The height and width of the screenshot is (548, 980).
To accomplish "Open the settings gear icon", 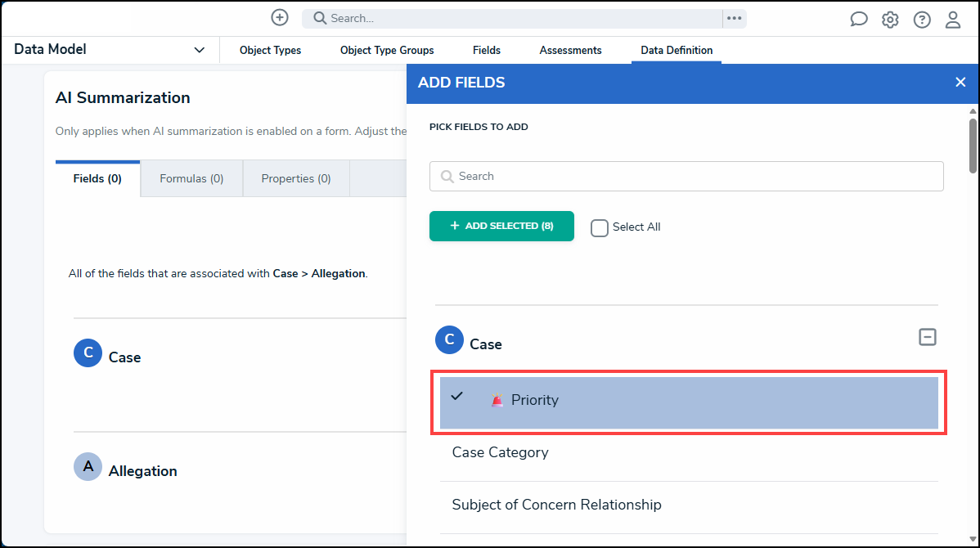I will point(890,20).
